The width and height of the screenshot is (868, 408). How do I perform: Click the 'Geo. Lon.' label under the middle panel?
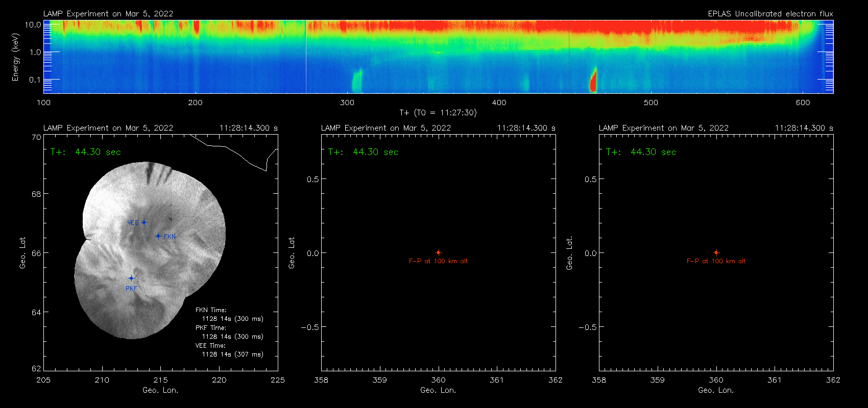click(438, 390)
